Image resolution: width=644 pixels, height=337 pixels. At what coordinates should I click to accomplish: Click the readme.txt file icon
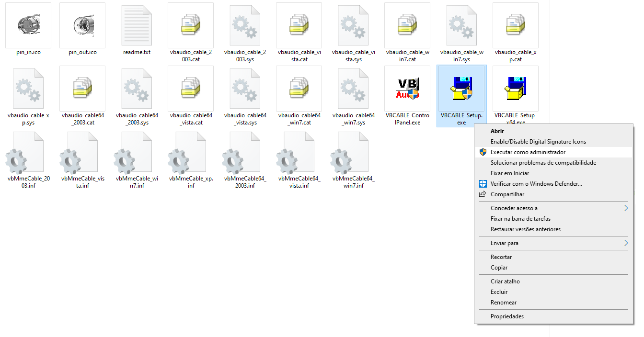click(x=137, y=25)
